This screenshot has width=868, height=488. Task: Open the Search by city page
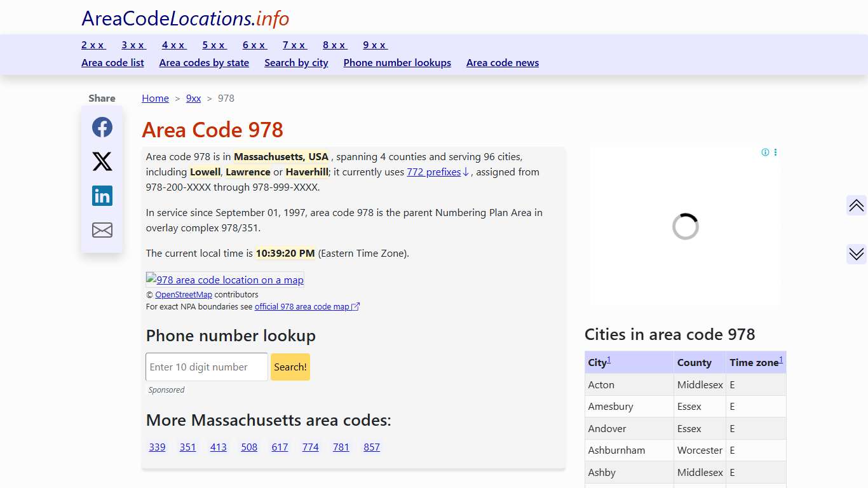click(x=296, y=62)
